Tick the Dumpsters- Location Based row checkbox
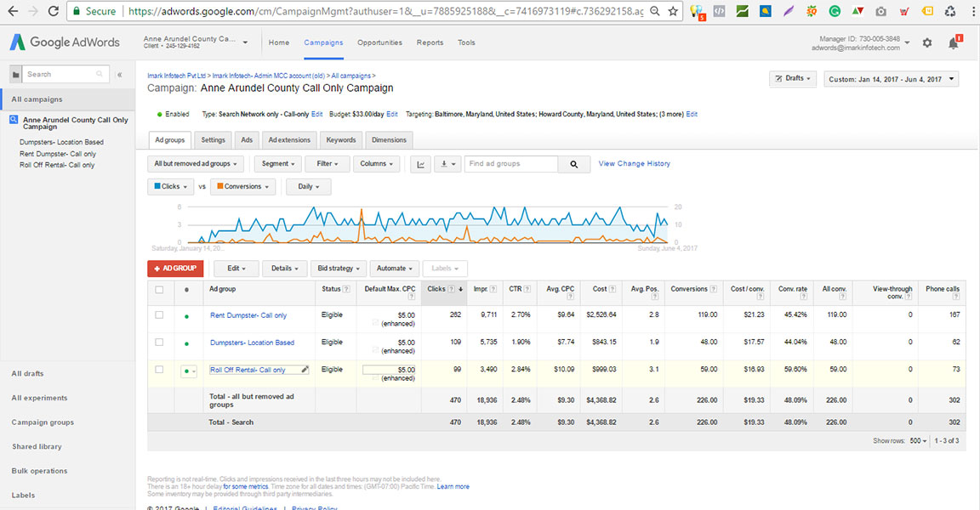980x510 pixels. pos(159,343)
